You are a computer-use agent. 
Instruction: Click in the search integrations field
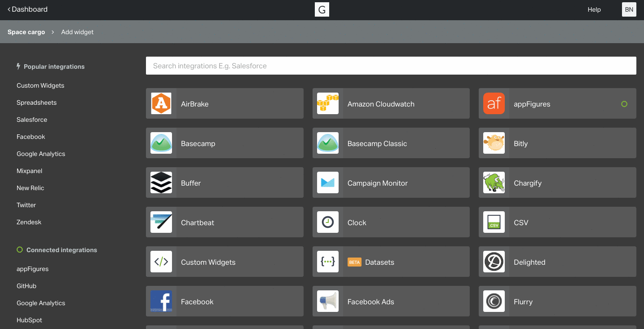391,66
